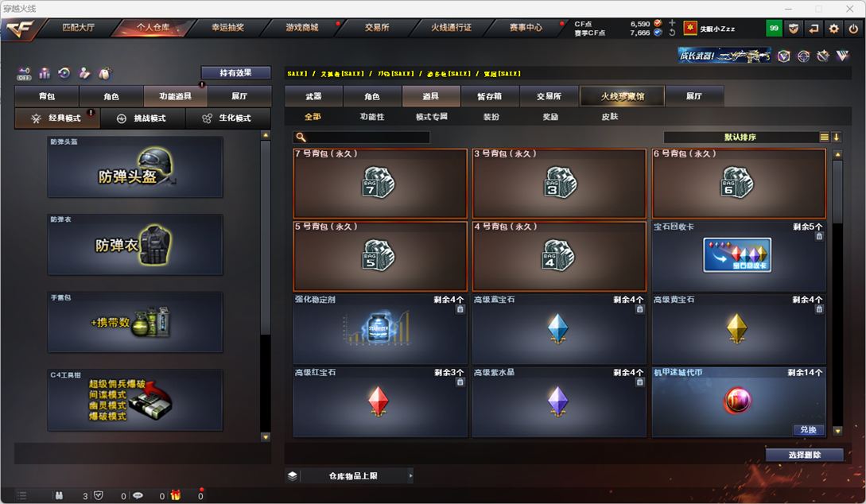This screenshot has width=866, height=504.
Task: Click the 选择删除 button
Action: [804, 455]
